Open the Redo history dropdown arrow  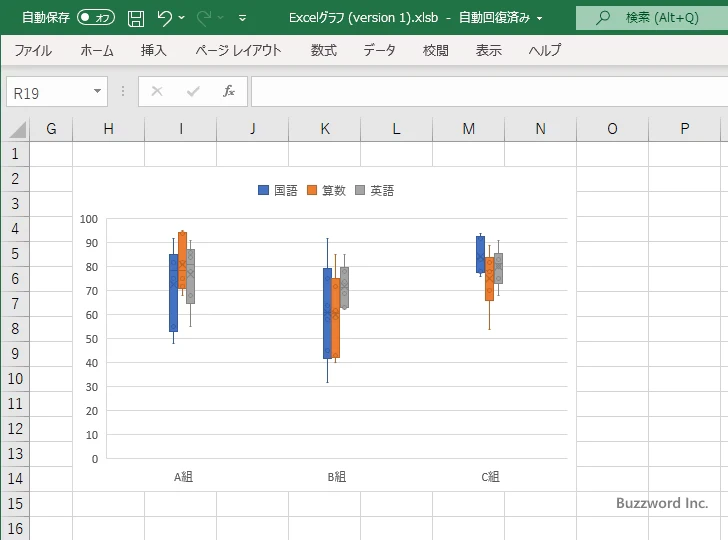click(221, 18)
